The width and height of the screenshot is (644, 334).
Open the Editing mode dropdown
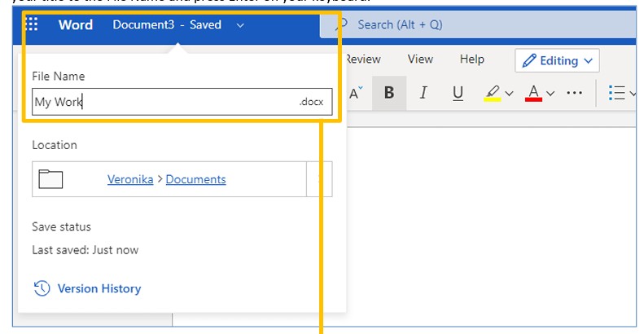click(x=557, y=60)
